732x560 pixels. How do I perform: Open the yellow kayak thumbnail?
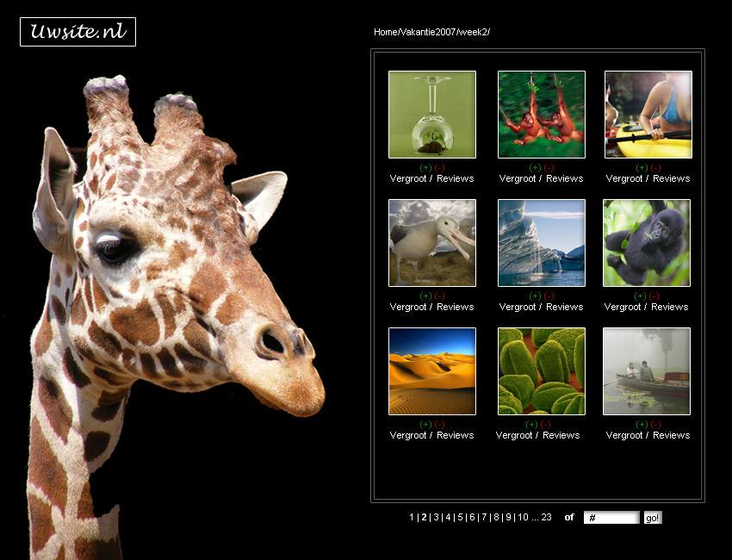pos(648,115)
